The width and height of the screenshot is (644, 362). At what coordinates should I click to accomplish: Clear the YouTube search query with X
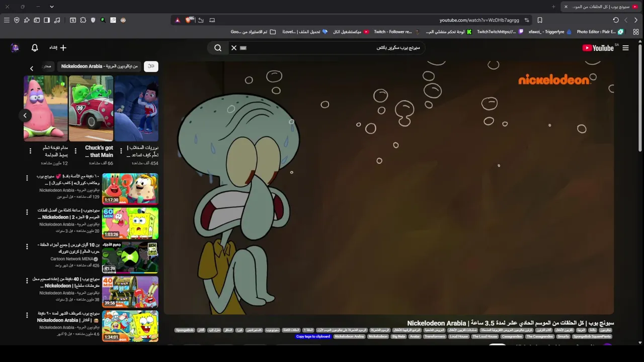(234, 48)
